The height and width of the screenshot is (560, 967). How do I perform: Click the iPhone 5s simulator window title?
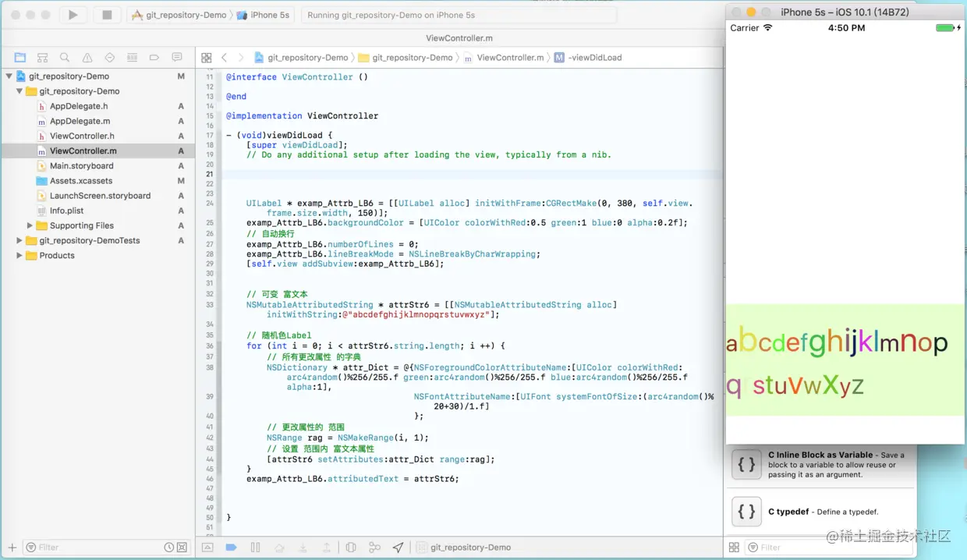pos(845,12)
